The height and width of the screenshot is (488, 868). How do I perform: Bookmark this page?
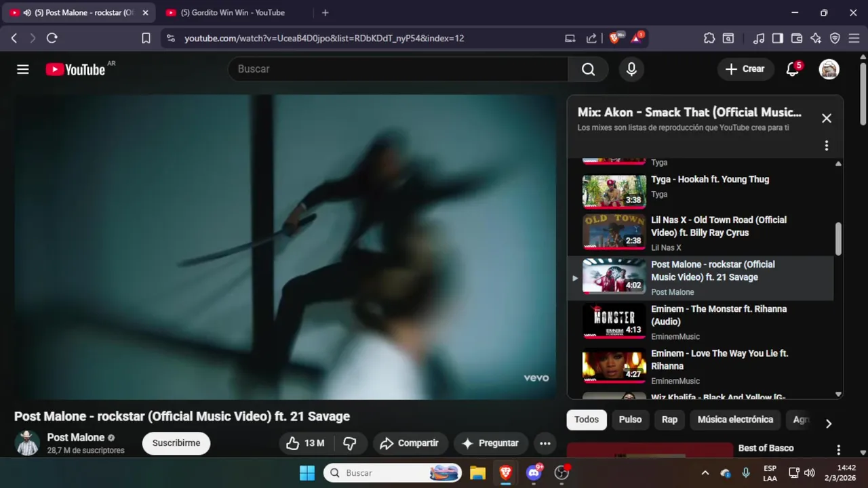click(x=146, y=39)
